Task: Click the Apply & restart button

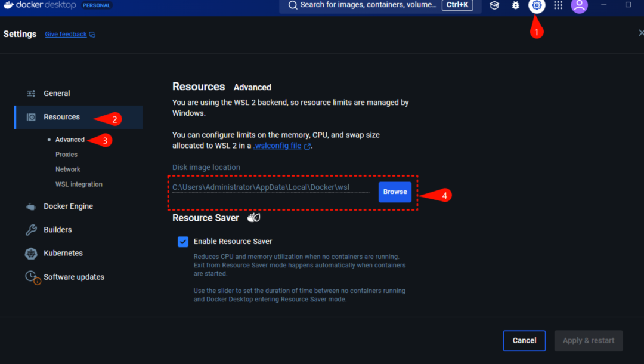Action: (x=589, y=341)
